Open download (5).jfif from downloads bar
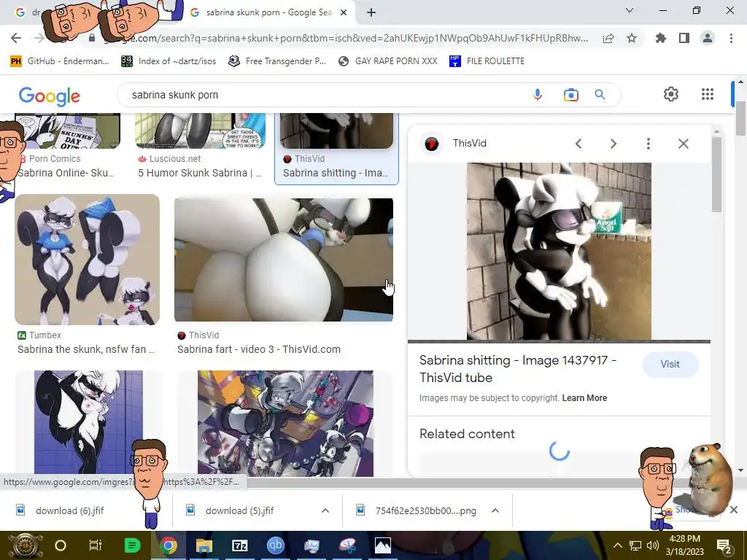747x560 pixels. tap(239, 510)
